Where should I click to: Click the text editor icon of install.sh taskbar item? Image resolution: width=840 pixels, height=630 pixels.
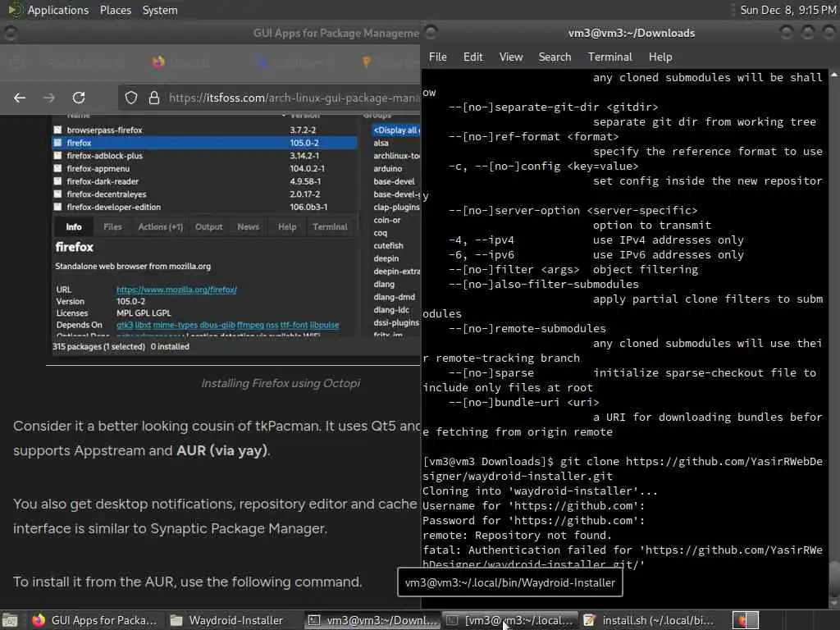(x=589, y=620)
